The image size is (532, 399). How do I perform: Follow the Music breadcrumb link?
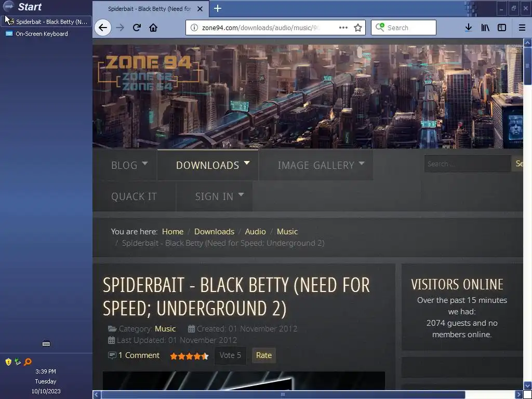point(287,231)
